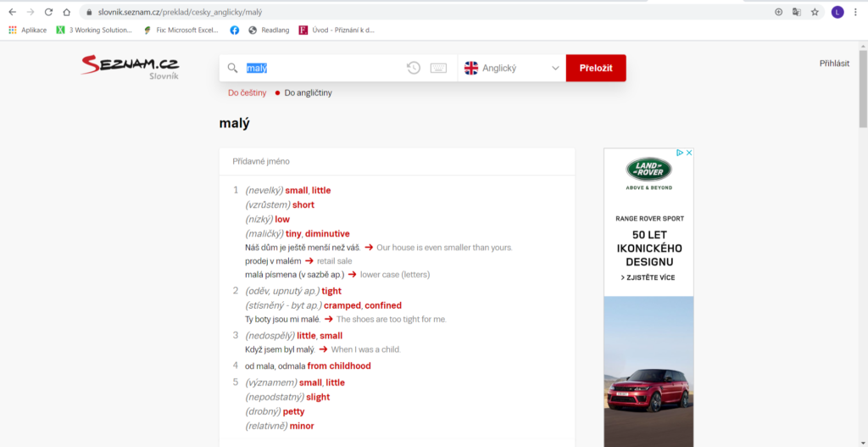Open AdChoices info on the Land Rover ad

tap(681, 154)
